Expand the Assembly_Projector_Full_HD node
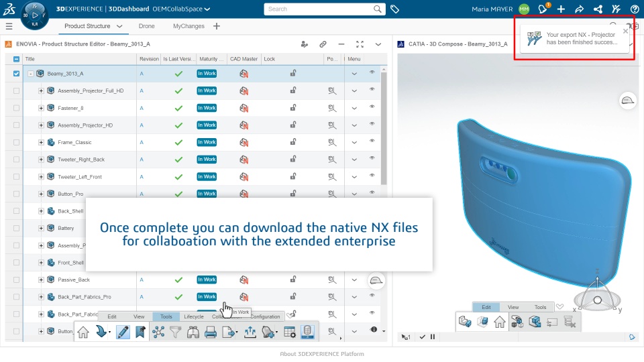This screenshot has width=644, height=362. point(41,90)
